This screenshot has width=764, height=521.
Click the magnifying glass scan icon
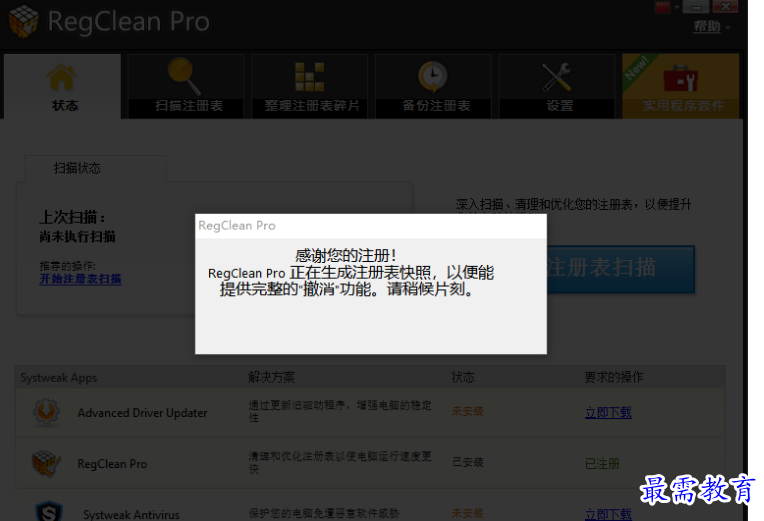pyautogui.click(x=184, y=76)
